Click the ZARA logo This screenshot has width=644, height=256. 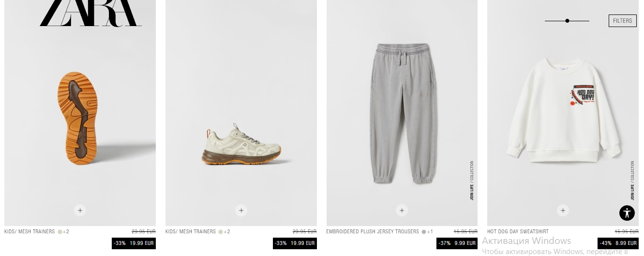90,13
